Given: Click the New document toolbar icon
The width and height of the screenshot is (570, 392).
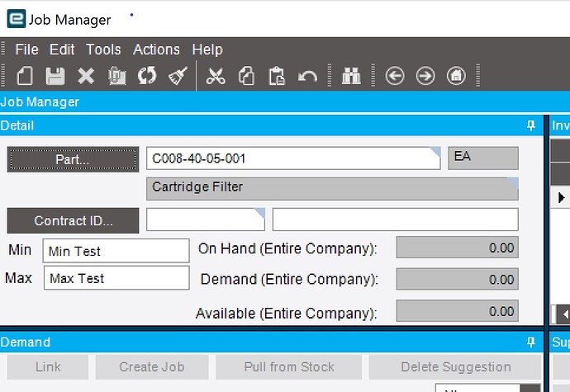Looking at the screenshot, I should 25,76.
